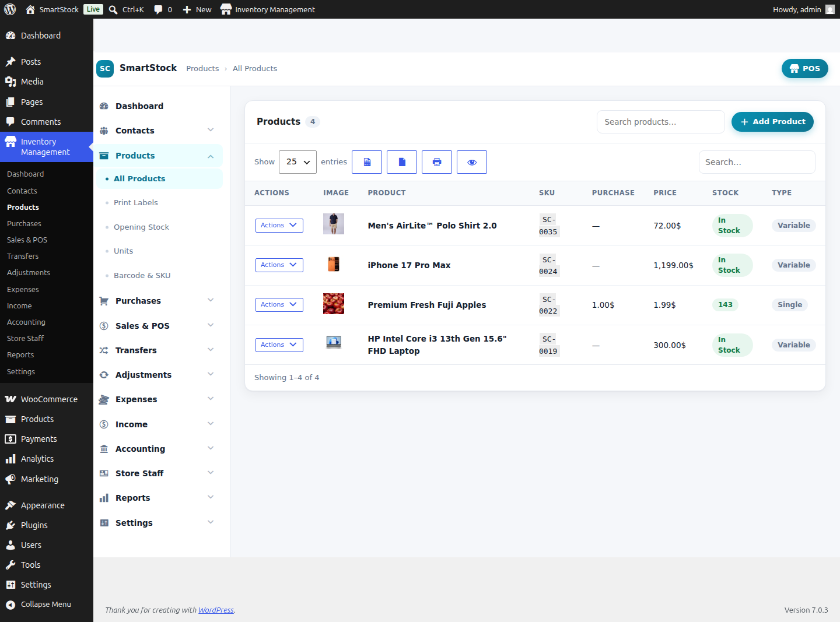Viewport: 840px width, 622px height.
Task: Click the Accounting bank icon
Action: [104, 449]
